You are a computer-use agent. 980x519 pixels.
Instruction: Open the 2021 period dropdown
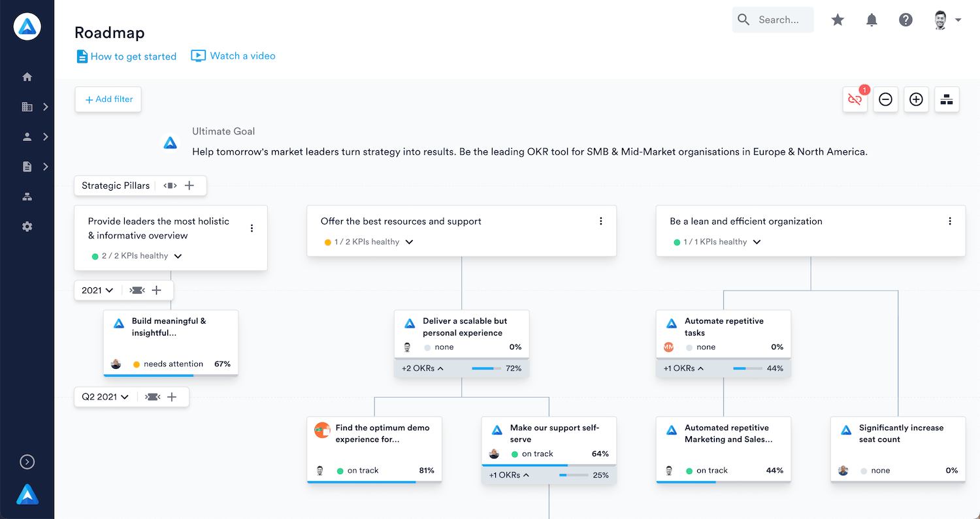(x=97, y=291)
